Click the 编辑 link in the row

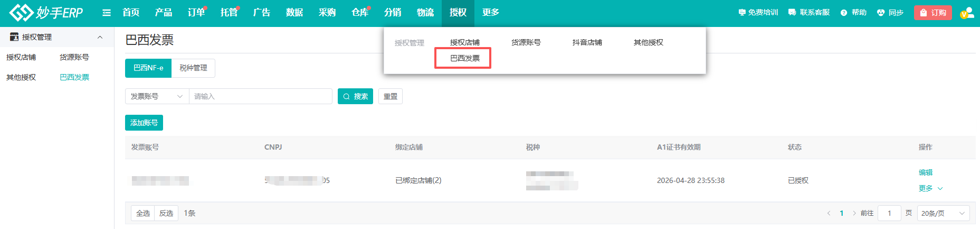tap(926, 172)
